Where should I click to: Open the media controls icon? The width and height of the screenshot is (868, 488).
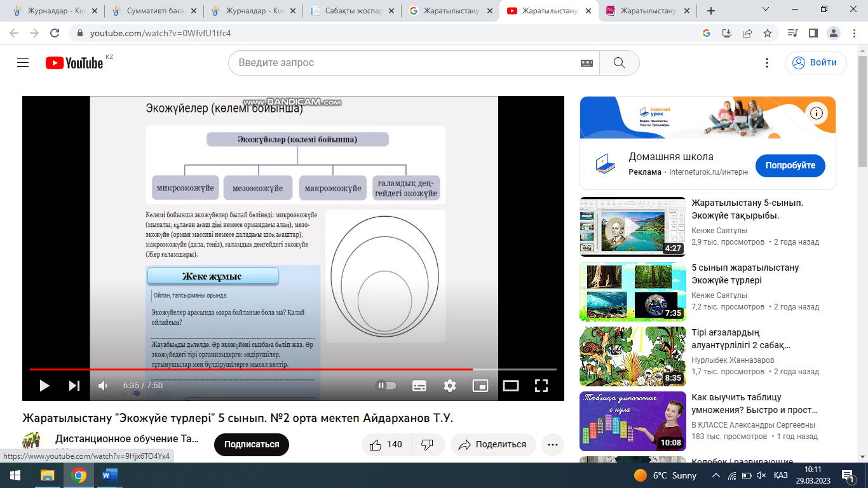click(792, 33)
